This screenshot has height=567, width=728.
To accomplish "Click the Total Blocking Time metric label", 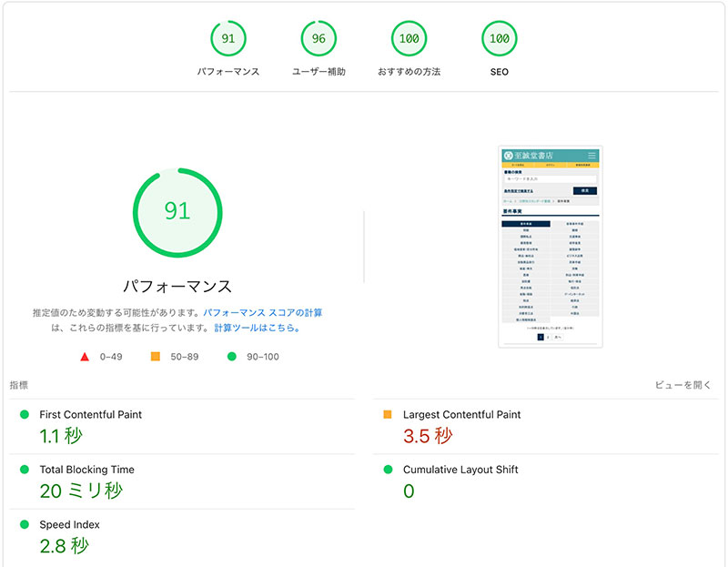I will [x=86, y=470].
